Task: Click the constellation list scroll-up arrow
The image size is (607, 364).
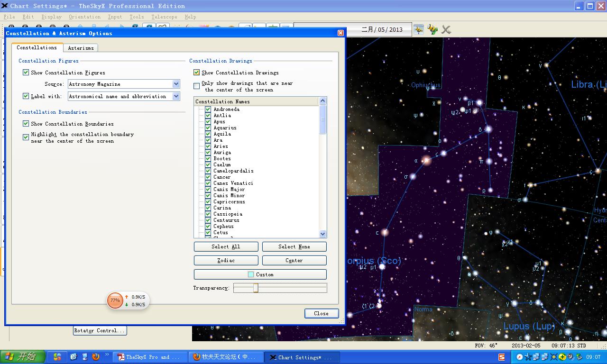Action: (x=323, y=101)
